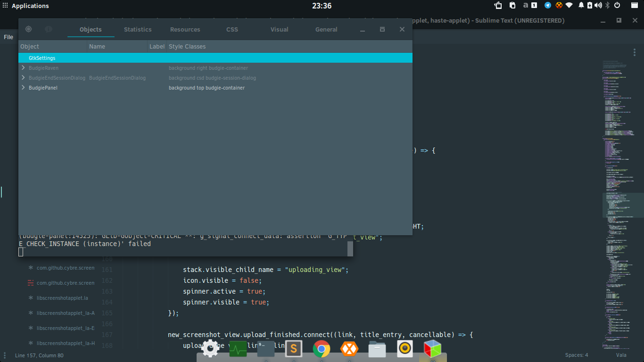The width and height of the screenshot is (644, 362).
Task: Click 'Vala' syntax selector in status bar
Action: pyautogui.click(x=621, y=355)
